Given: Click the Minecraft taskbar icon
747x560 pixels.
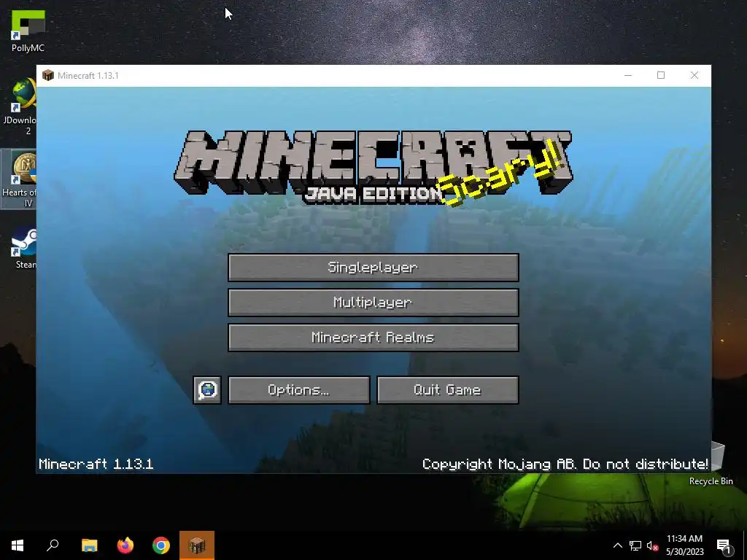Looking at the screenshot, I should [197, 545].
